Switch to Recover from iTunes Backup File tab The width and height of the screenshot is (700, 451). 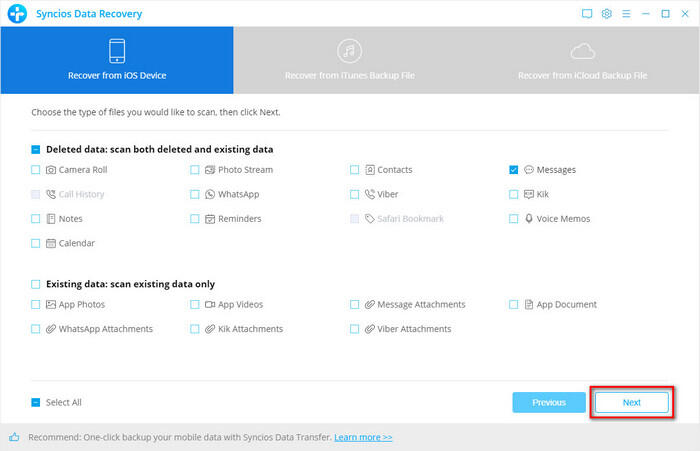[349, 60]
